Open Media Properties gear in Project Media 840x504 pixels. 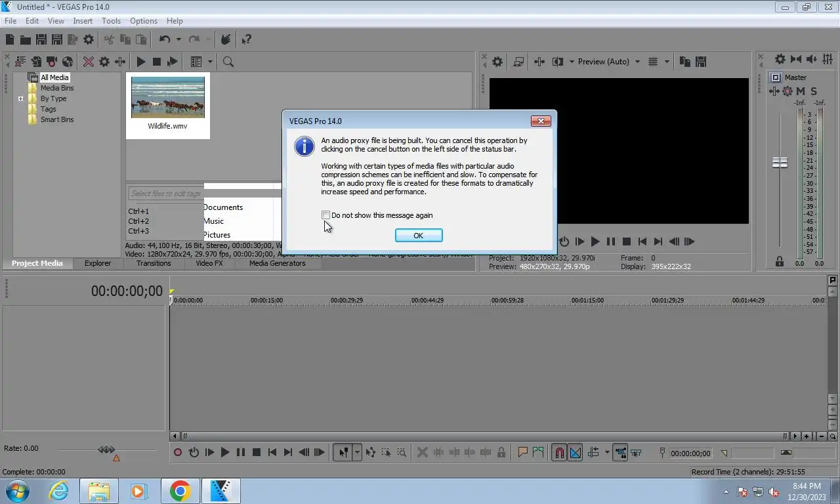click(x=104, y=62)
